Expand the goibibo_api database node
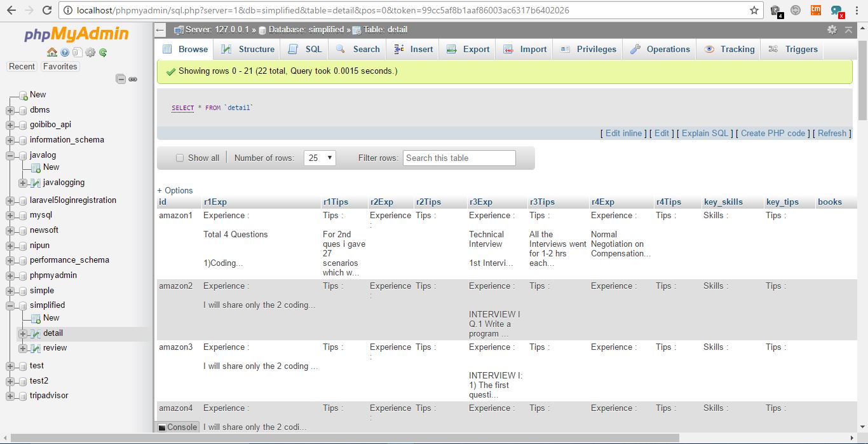Image resolution: width=868 pixels, height=444 pixels. point(10,125)
